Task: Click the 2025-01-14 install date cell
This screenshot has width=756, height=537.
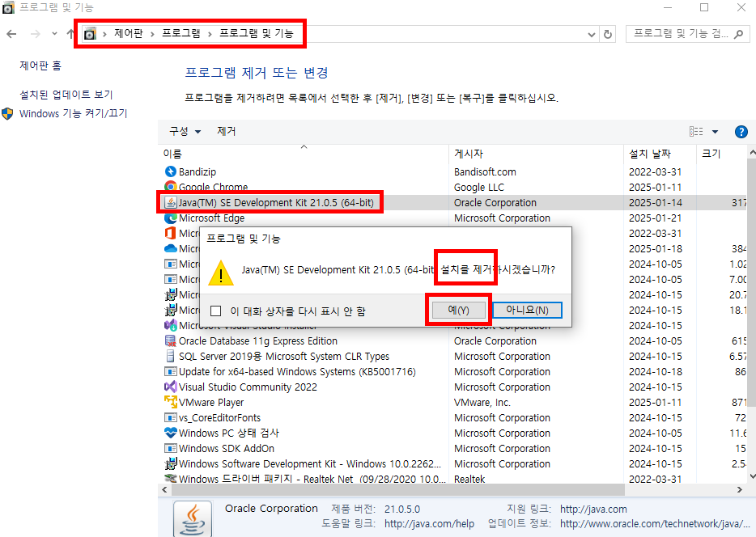Action: (x=656, y=203)
